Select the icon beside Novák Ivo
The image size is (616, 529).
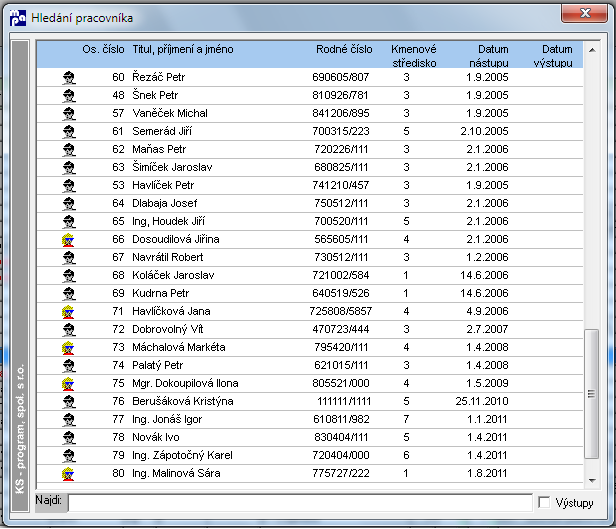click(x=69, y=438)
